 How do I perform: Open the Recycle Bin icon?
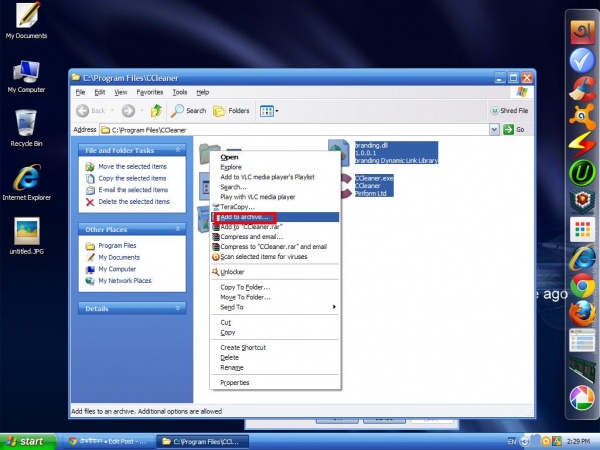tap(26, 128)
